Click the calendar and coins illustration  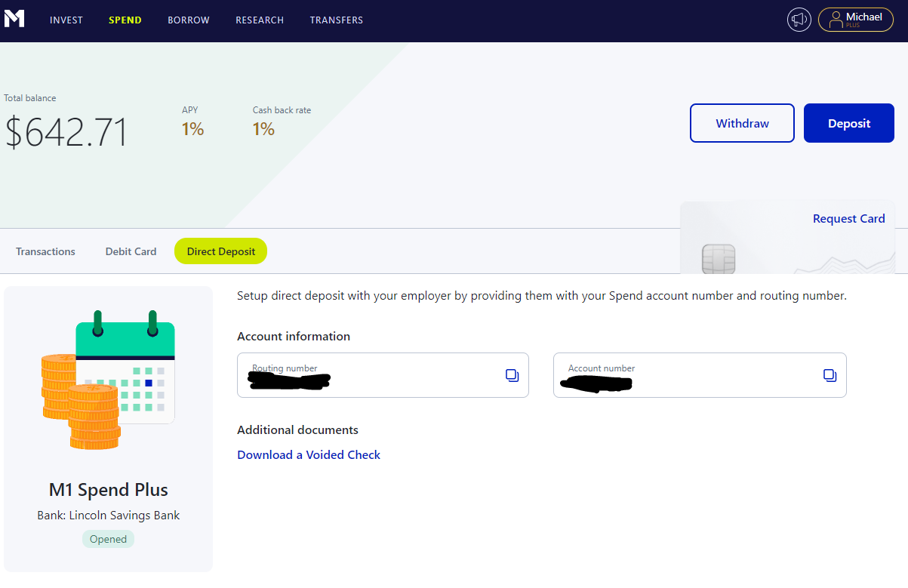click(x=108, y=380)
